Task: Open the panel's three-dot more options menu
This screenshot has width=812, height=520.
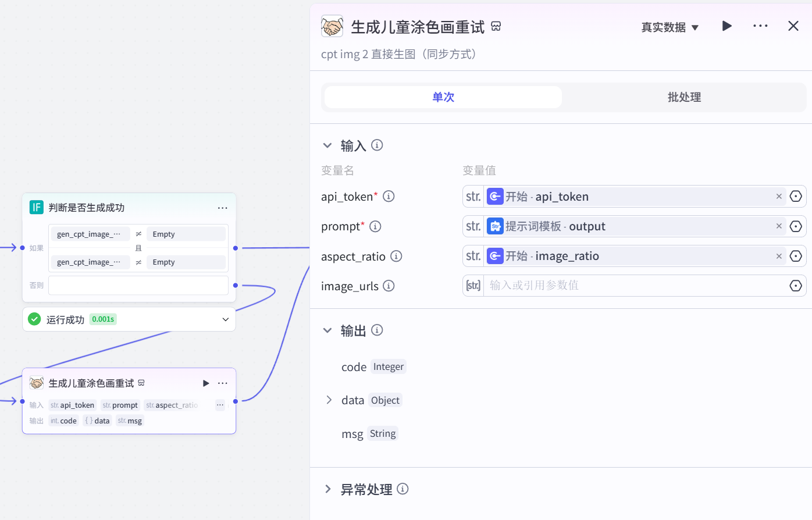Action: (760, 26)
